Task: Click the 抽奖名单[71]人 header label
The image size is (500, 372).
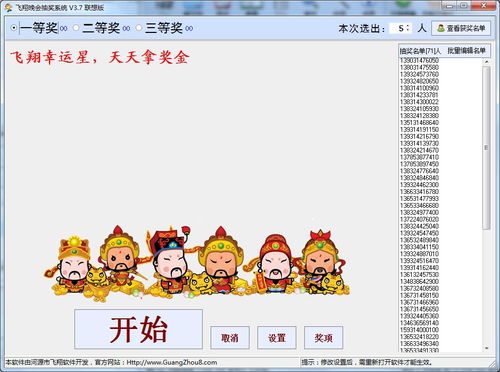Action: [420, 51]
